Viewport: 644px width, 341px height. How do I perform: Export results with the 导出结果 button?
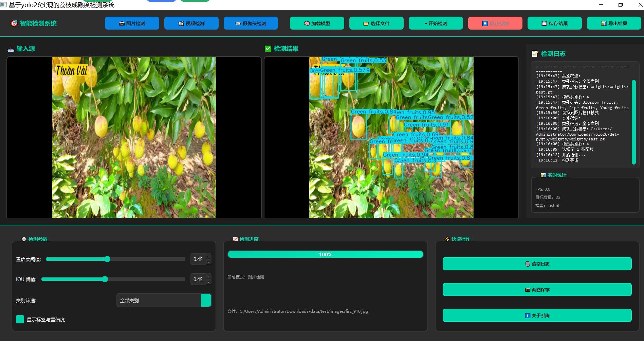tap(614, 23)
